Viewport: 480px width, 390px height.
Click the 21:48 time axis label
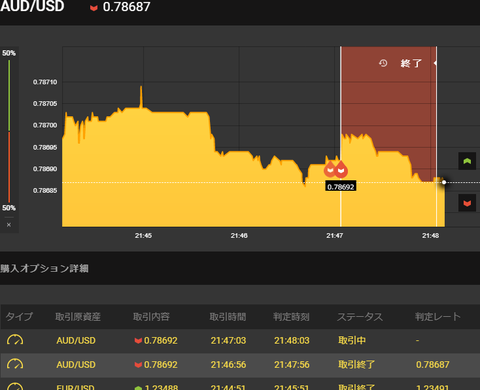click(x=430, y=236)
